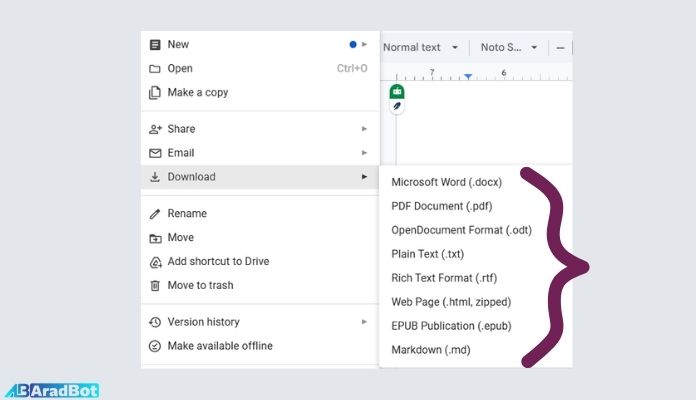Click the Rename pencil icon

coord(155,214)
